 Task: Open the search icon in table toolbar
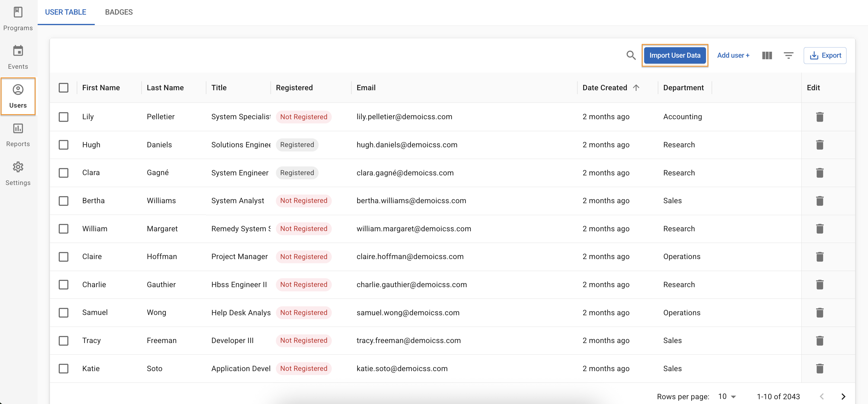click(x=631, y=55)
